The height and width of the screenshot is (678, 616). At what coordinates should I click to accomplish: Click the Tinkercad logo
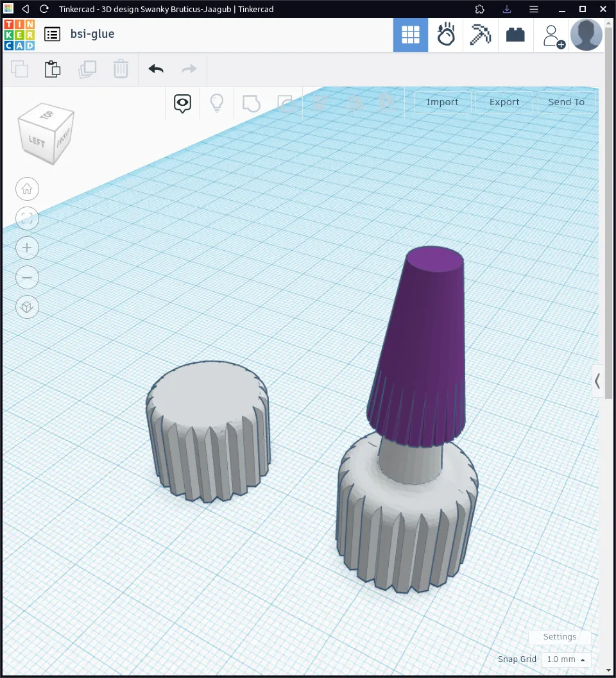coord(19,35)
